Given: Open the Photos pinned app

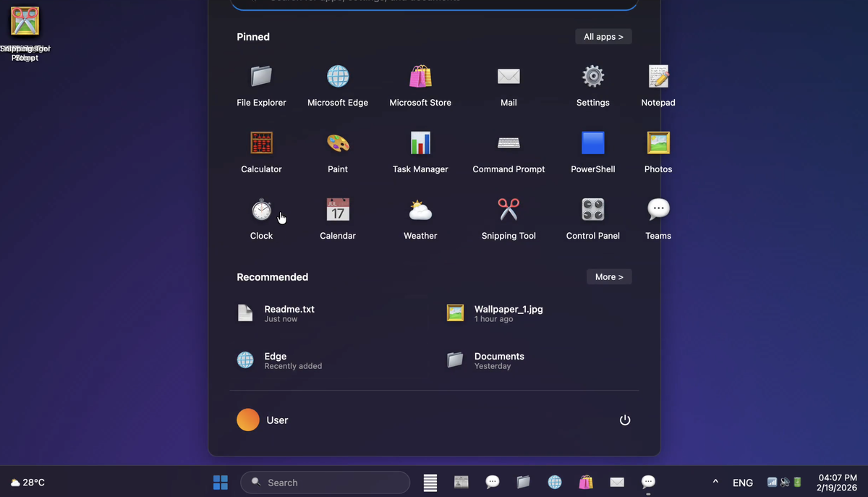Looking at the screenshot, I should point(658,152).
